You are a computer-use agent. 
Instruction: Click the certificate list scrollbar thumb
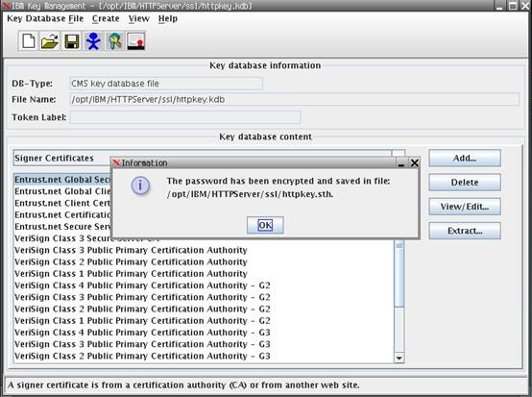click(399, 274)
